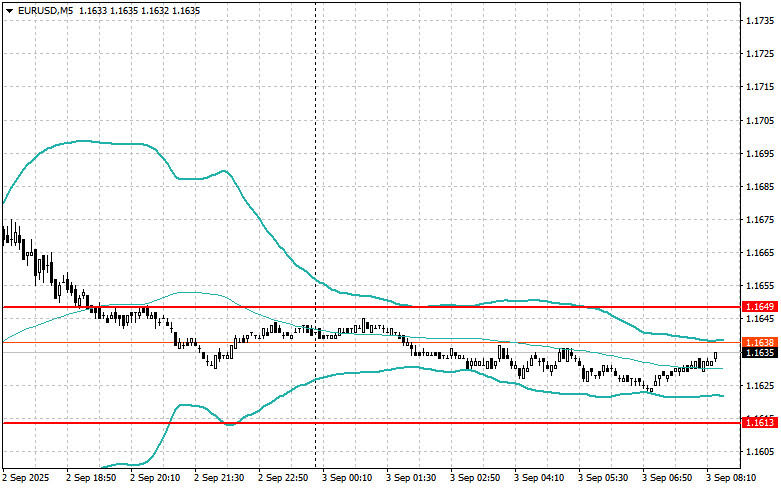This screenshot has height=489, width=781.
Task: Click the 1.1705 price axis label
Action: 760,121
